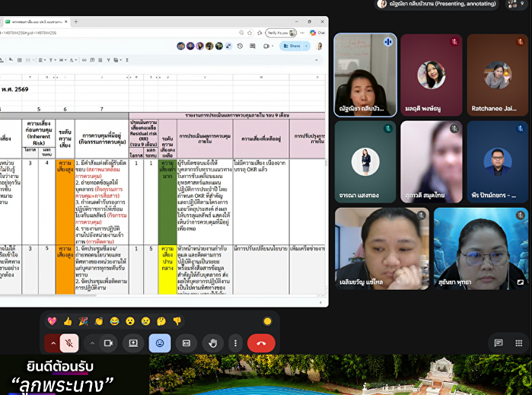Expand audio settings arrow beside microphone

point(53,343)
